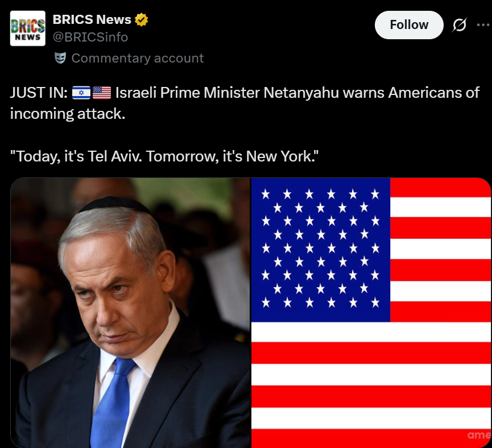Open Grok explain-post slashed circle icon
Viewport: 492px width, 448px height.
coord(460,25)
